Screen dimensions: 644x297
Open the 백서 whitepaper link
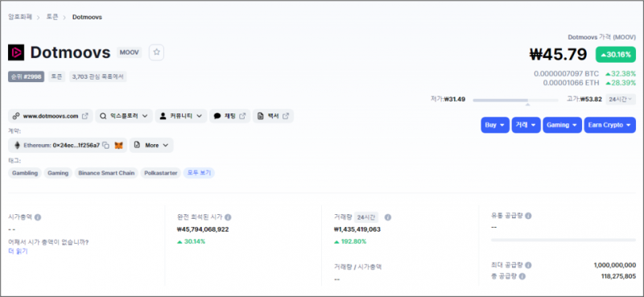(273, 116)
